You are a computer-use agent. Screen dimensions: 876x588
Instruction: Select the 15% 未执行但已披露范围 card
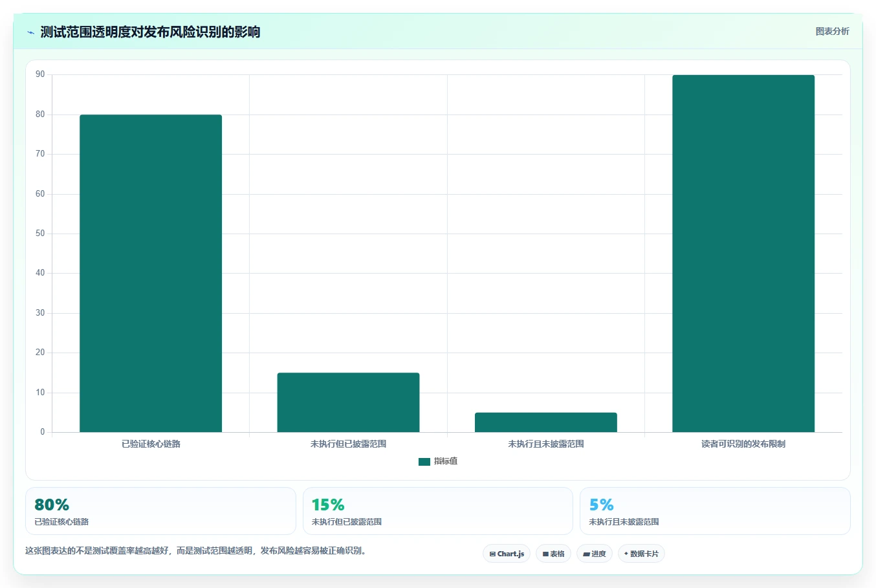pos(438,511)
